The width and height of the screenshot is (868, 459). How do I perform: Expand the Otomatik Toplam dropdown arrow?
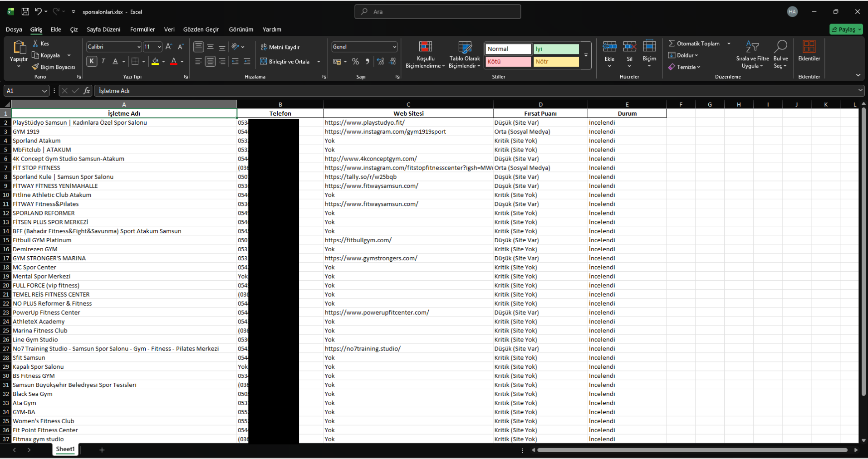tap(729, 44)
